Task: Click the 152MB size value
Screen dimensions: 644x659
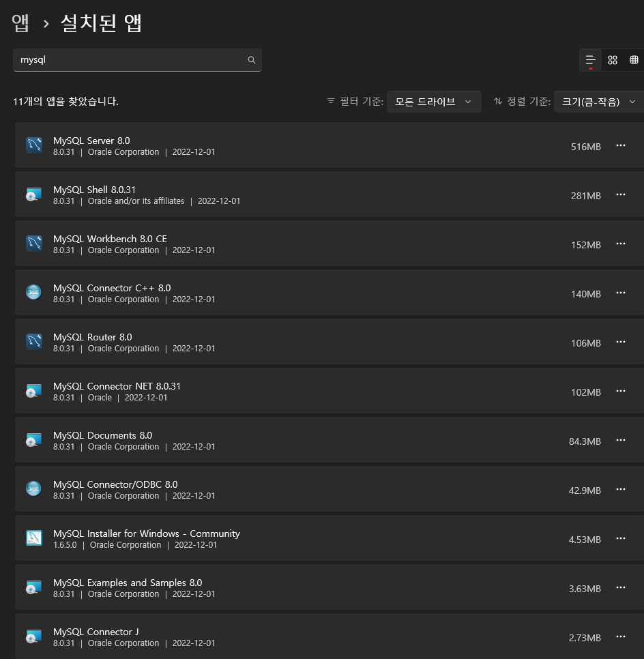Action: pos(585,245)
